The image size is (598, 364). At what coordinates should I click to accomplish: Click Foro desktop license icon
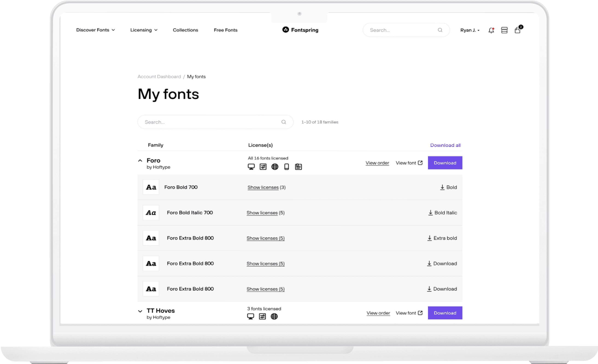click(251, 167)
